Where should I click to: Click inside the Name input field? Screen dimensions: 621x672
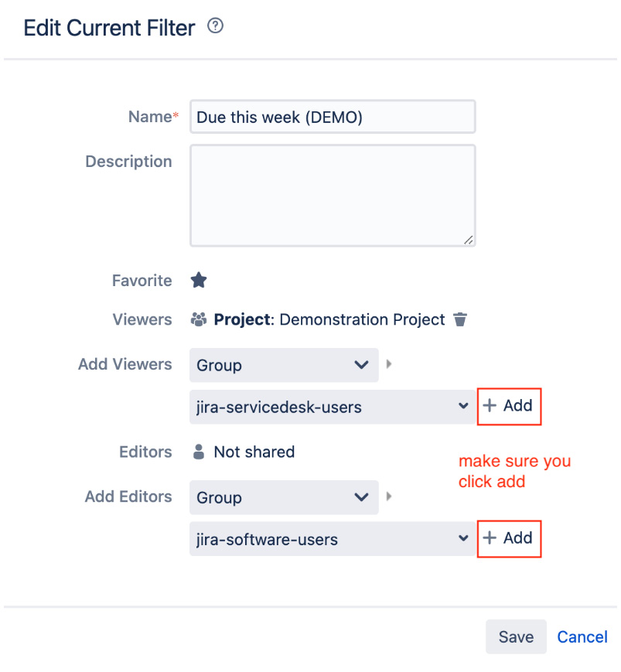333,116
